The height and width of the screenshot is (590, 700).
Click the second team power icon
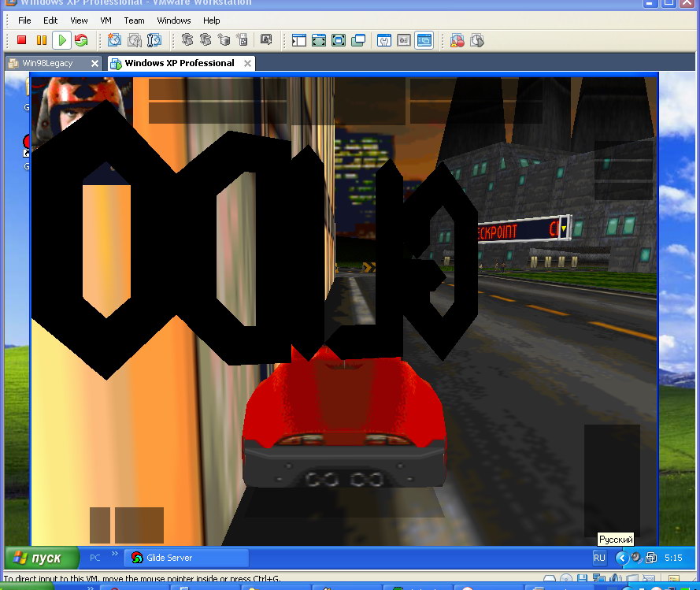[x=206, y=40]
